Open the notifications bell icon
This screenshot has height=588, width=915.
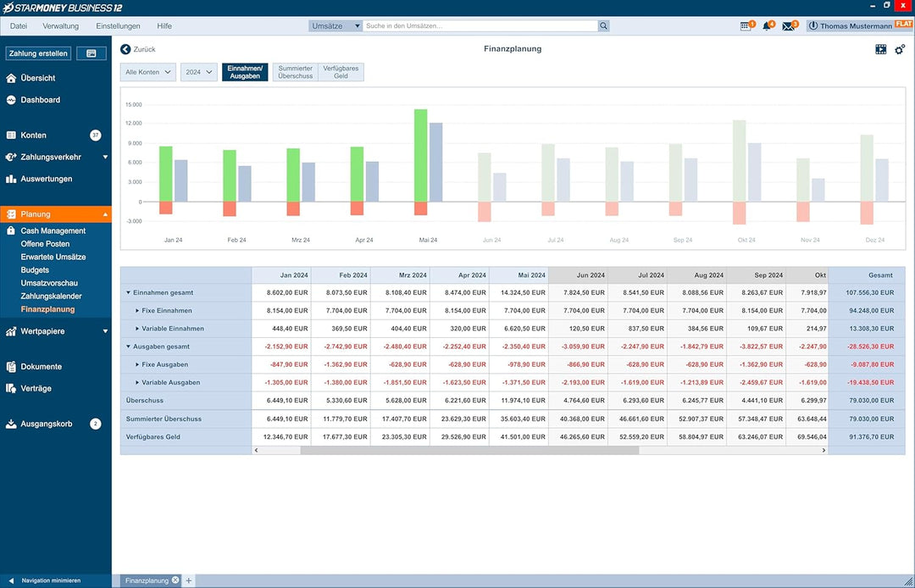[x=766, y=26]
